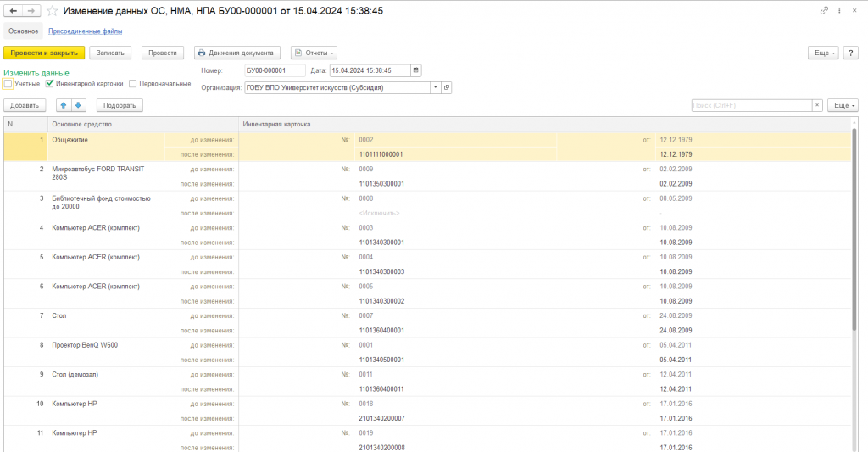Open organization record with the open icon
The image size is (868, 452).
tap(446, 87)
